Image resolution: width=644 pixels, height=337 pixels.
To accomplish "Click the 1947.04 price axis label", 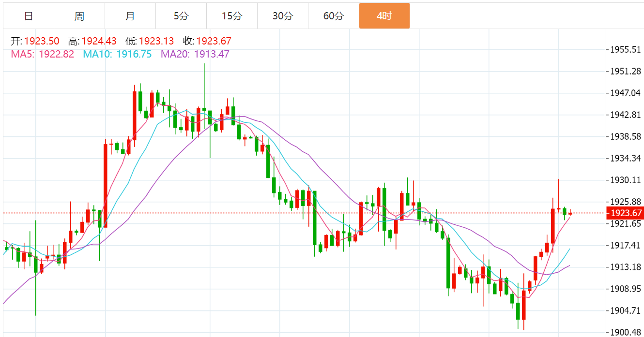I will 625,93.
